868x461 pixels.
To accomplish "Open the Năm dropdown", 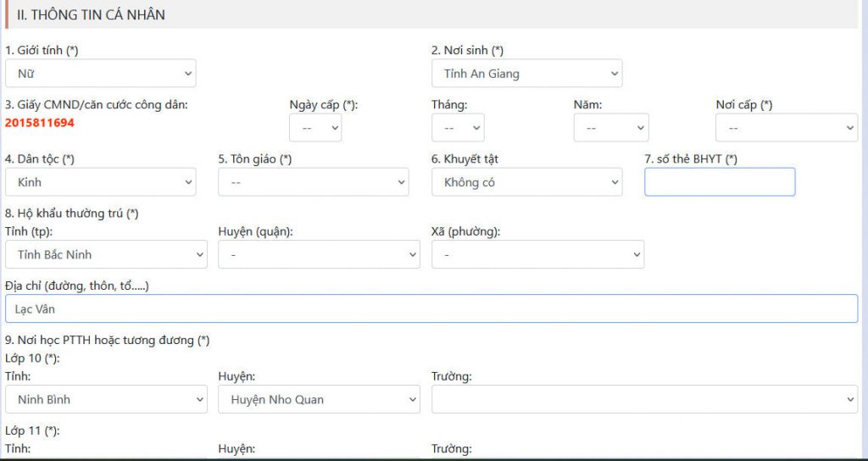I will pyautogui.click(x=611, y=127).
